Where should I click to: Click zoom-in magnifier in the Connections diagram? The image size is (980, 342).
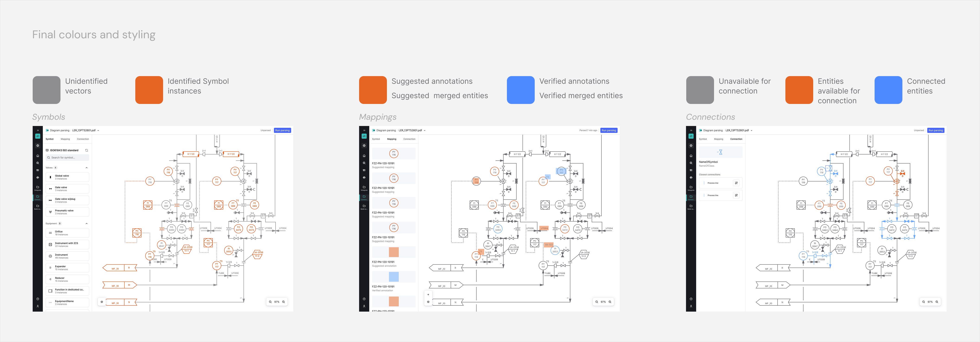(937, 302)
